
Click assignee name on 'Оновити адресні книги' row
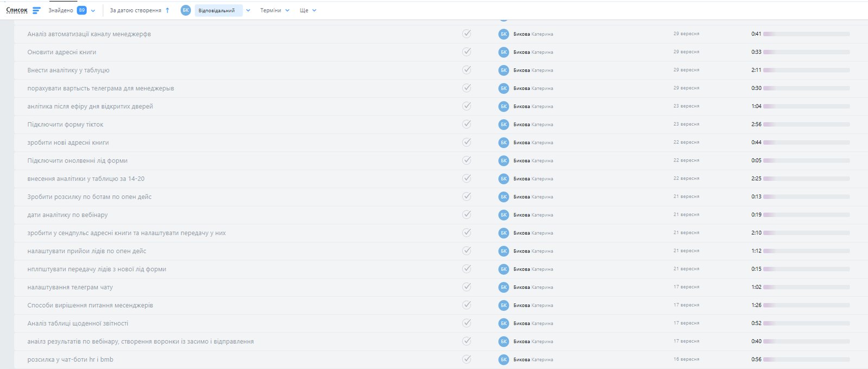click(x=533, y=52)
